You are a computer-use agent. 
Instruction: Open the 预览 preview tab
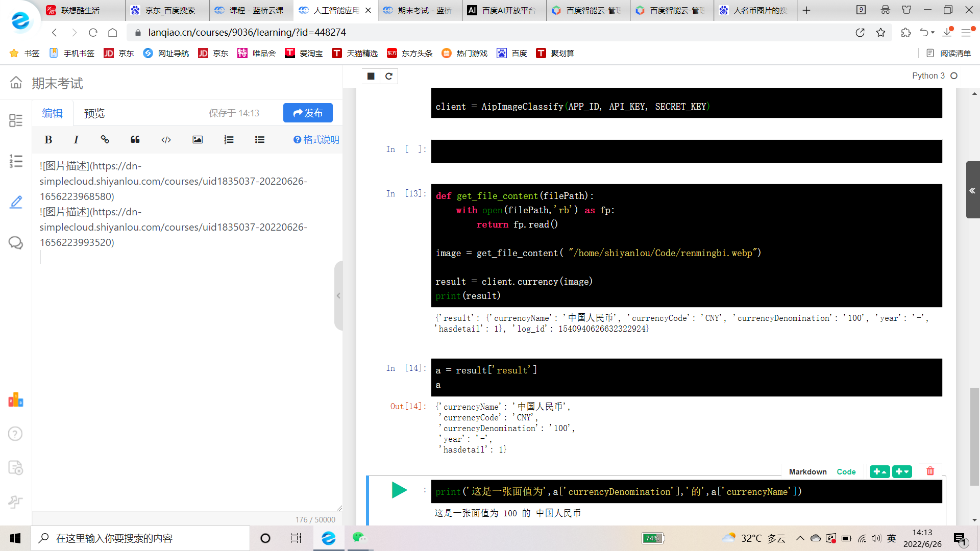click(x=94, y=113)
